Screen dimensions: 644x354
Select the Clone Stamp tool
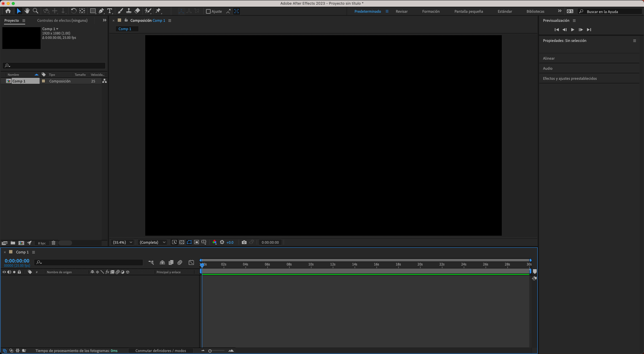pos(129,11)
